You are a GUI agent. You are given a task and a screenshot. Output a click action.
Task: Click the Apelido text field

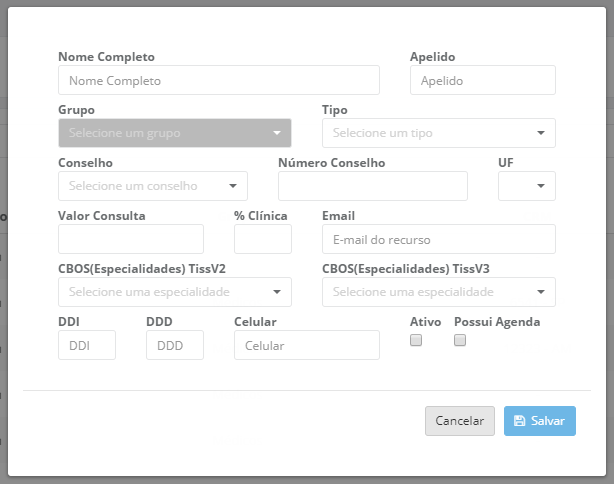482,80
